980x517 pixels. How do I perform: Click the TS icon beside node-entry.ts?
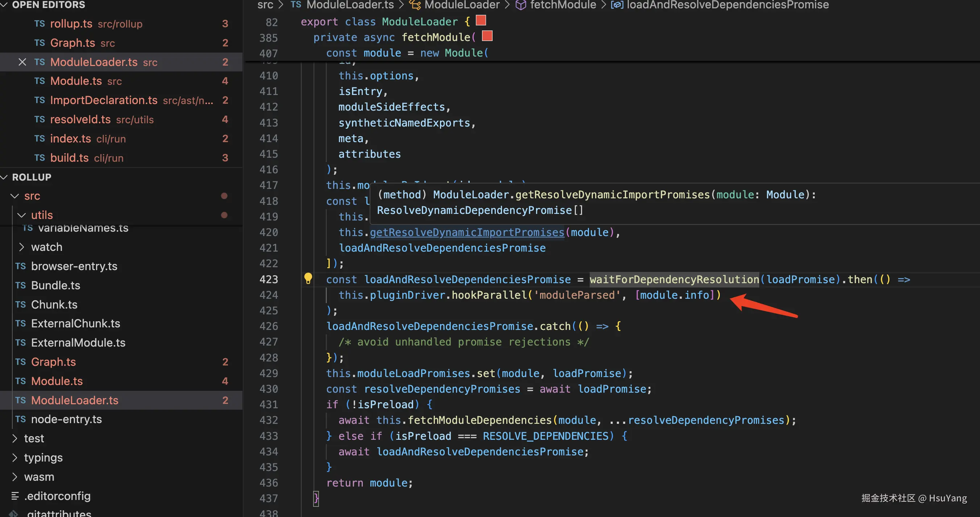click(21, 419)
